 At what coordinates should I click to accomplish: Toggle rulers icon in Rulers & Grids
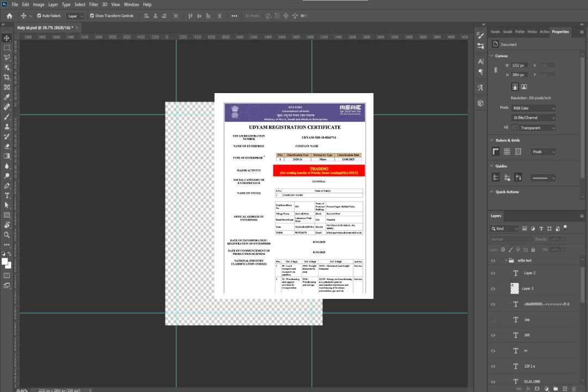point(495,151)
